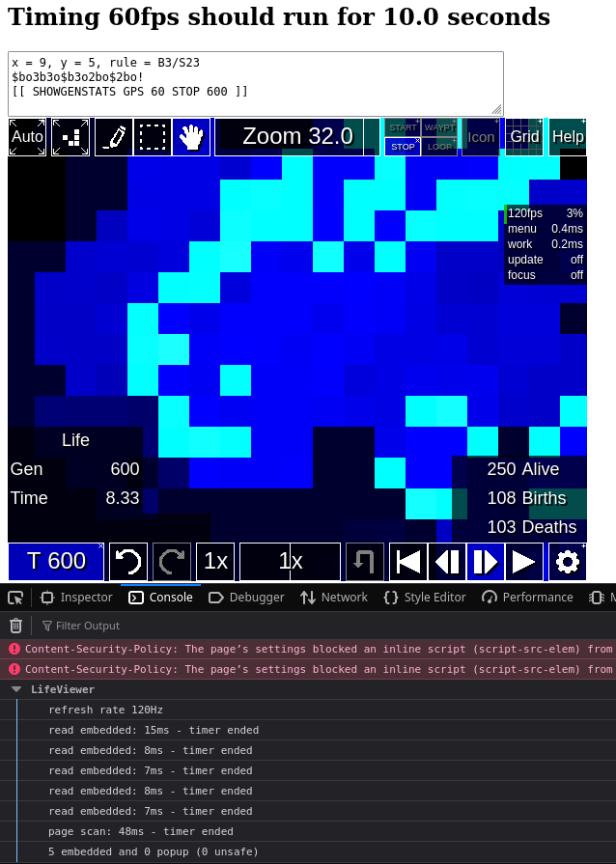Click the 'refresh rate 120Hz' log line

click(x=106, y=710)
